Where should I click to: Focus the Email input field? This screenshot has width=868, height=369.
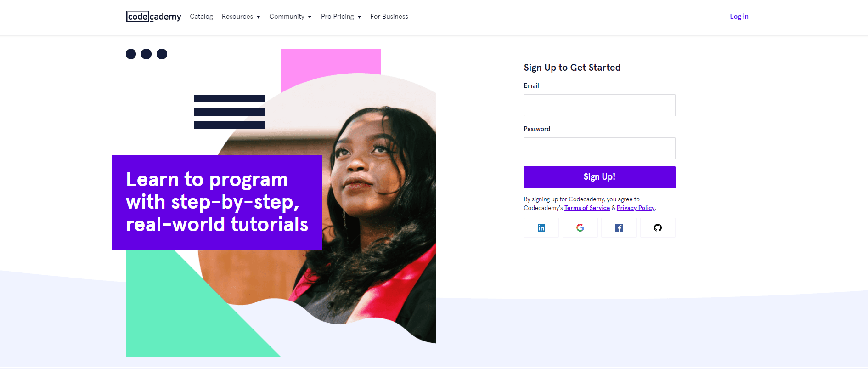599,105
